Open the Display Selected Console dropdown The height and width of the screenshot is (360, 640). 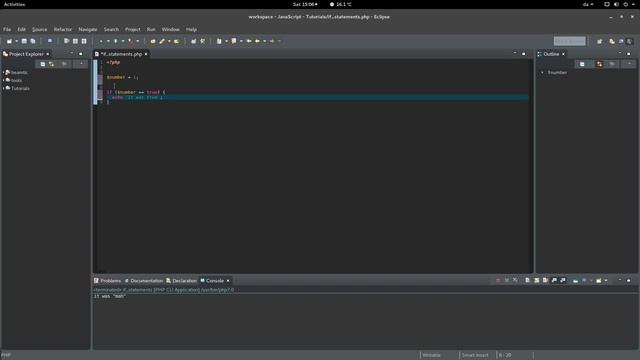coord(591,280)
